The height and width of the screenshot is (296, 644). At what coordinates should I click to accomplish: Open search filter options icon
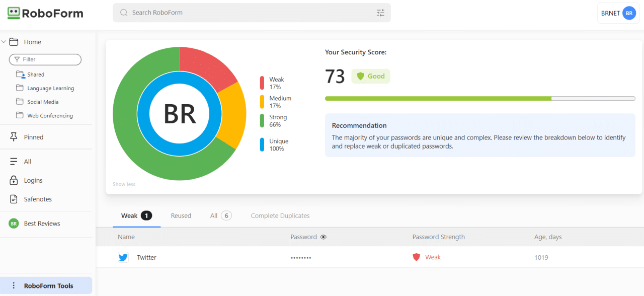coord(380,13)
